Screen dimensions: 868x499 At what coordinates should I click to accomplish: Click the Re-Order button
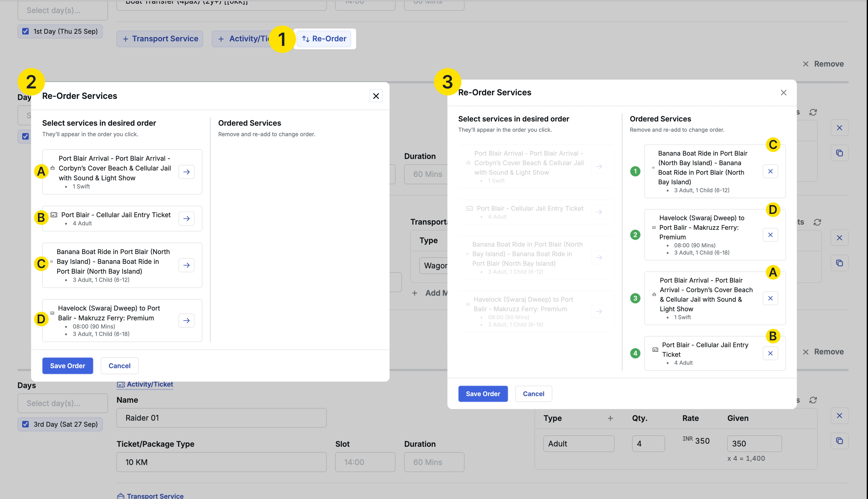point(324,39)
